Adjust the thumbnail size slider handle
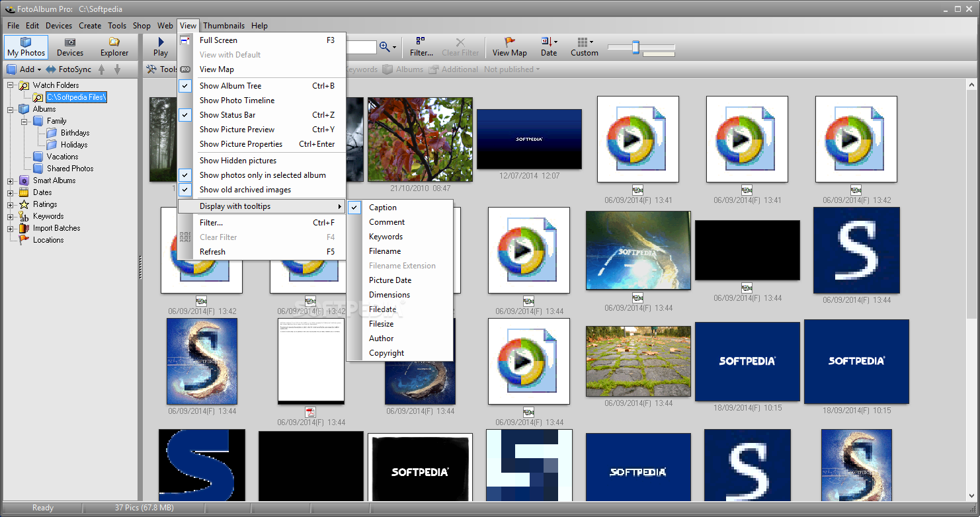The width and height of the screenshot is (980, 517). (635, 47)
